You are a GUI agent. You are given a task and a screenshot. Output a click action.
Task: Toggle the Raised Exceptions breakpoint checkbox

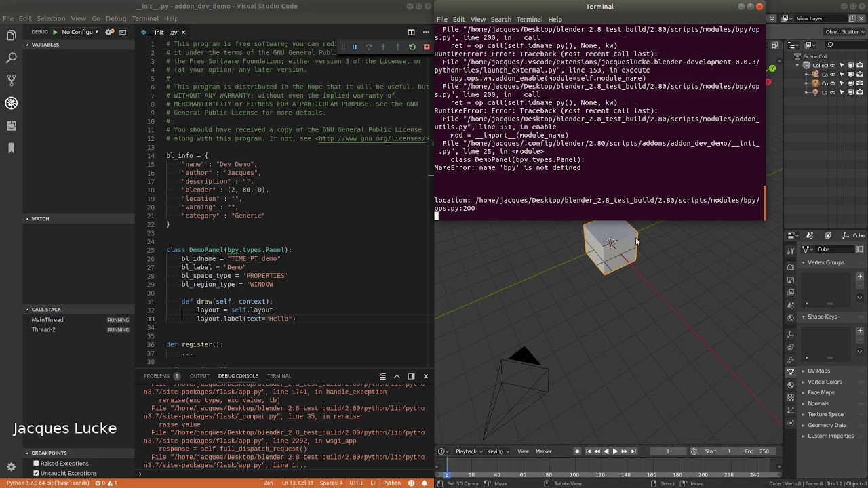37,464
